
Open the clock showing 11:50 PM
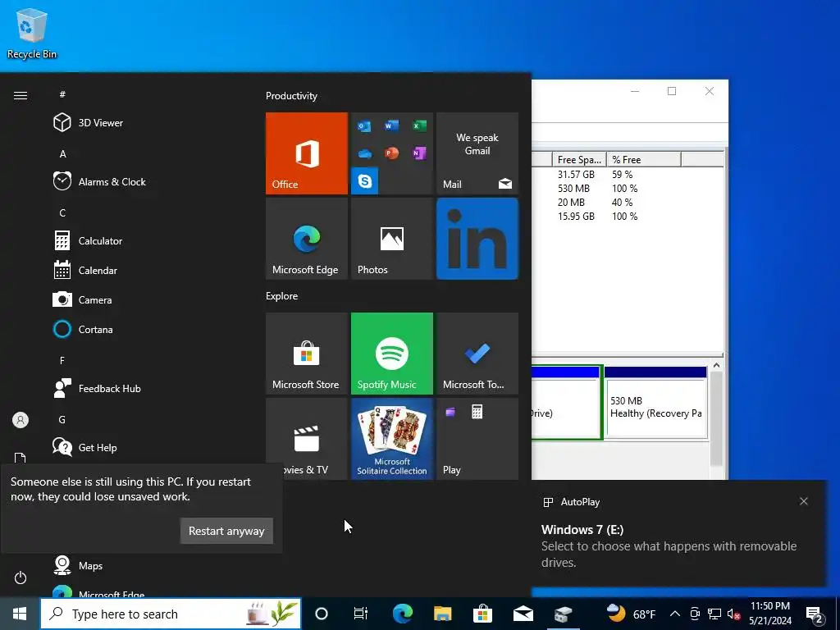tap(769, 614)
